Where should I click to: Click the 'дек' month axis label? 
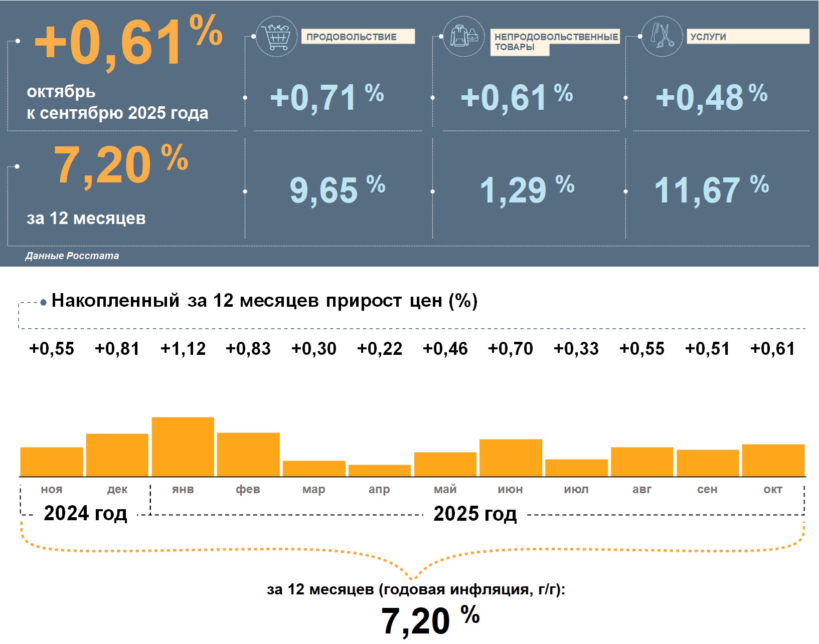[x=117, y=489]
